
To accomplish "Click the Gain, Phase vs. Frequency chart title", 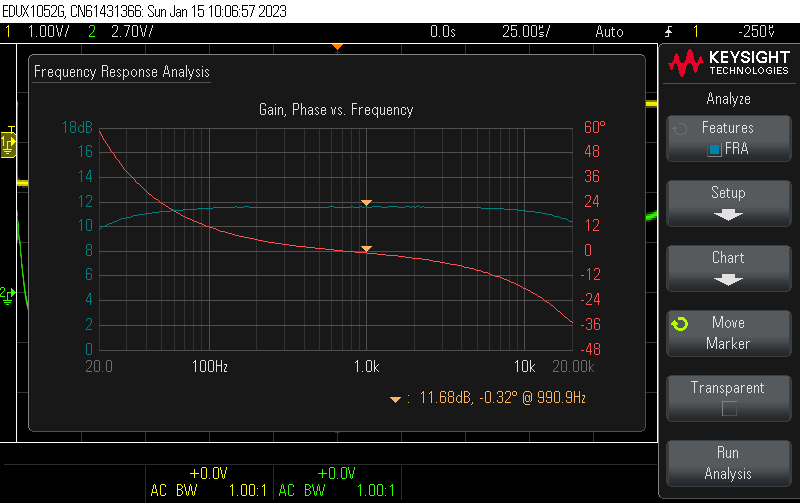I will pos(336,110).
